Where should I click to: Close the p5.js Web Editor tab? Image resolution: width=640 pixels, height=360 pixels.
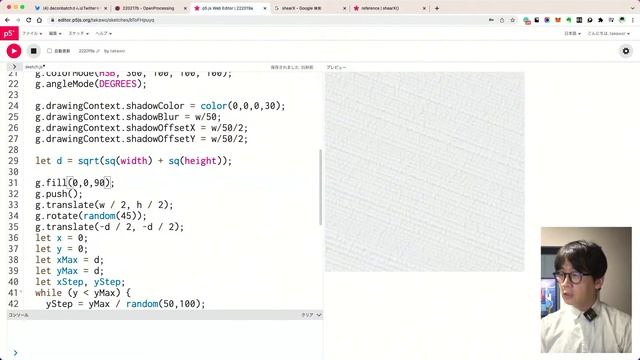point(265,8)
